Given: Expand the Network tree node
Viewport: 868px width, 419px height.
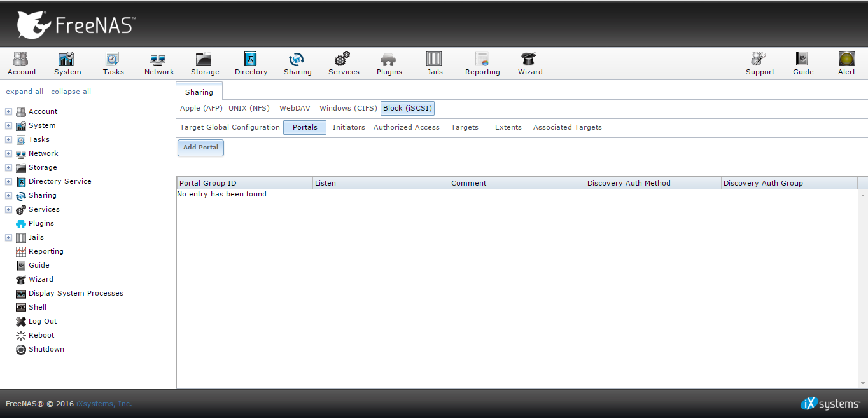Looking at the screenshot, I should [8, 153].
